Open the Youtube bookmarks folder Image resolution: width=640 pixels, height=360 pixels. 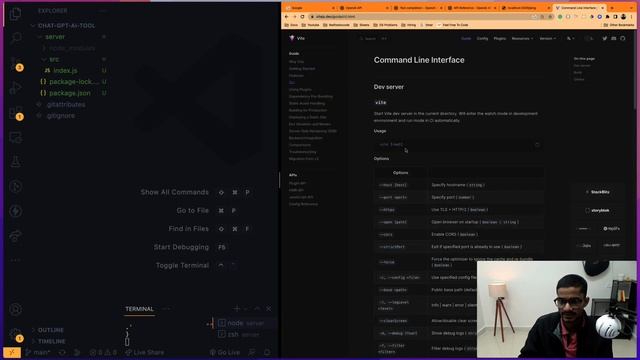point(311,25)
